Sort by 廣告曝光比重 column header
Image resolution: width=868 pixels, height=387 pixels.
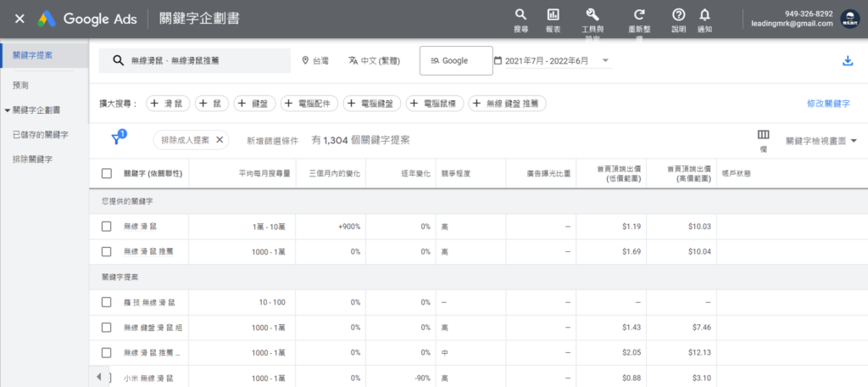coord(548,173)
